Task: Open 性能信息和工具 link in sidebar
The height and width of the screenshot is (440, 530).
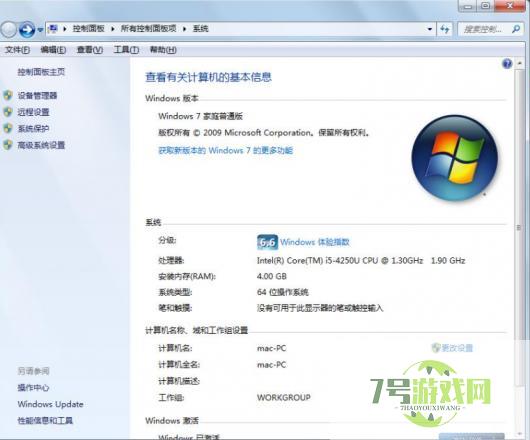Action: (x=45, y=420)
